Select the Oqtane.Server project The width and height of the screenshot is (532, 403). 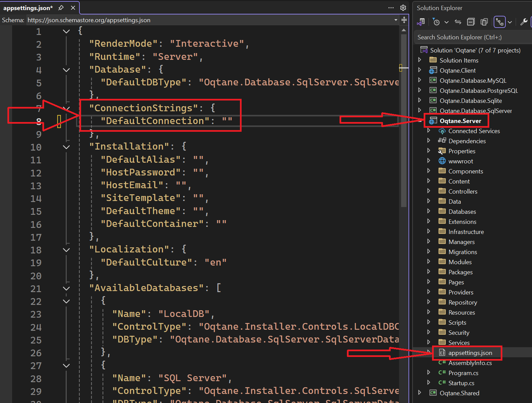point(460,121)
